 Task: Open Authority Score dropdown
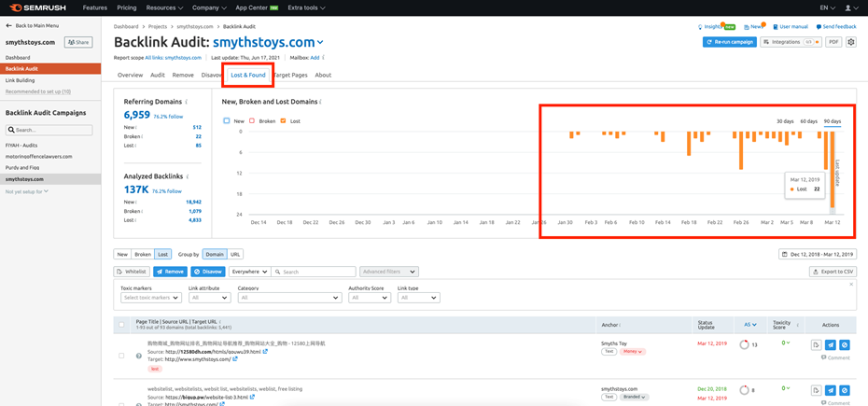click(370, 298)
